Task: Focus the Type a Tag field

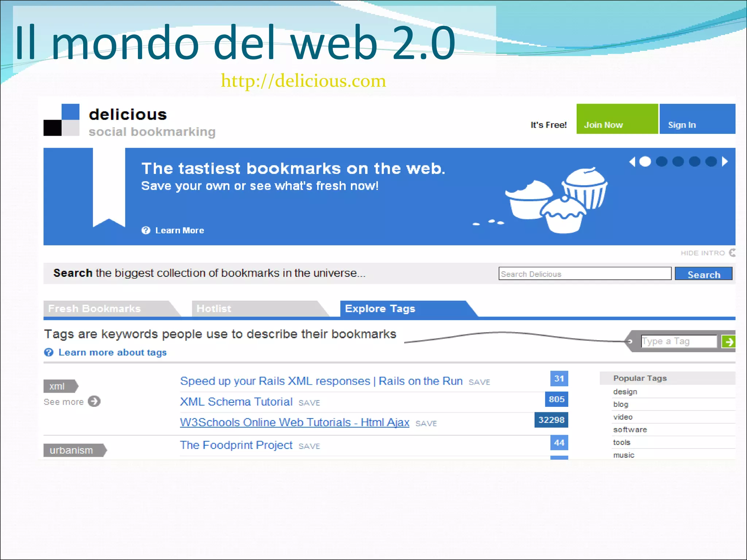Action: click(x=679, y=341)
